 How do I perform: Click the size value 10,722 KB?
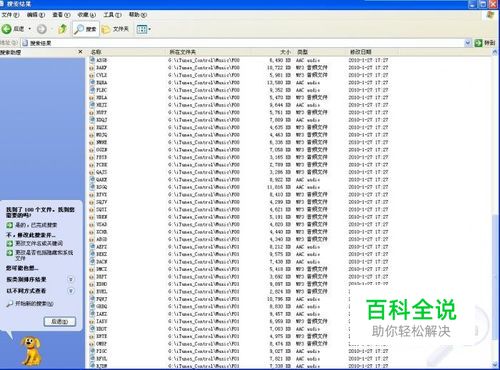pyautogui.click(x=279, y=68)
